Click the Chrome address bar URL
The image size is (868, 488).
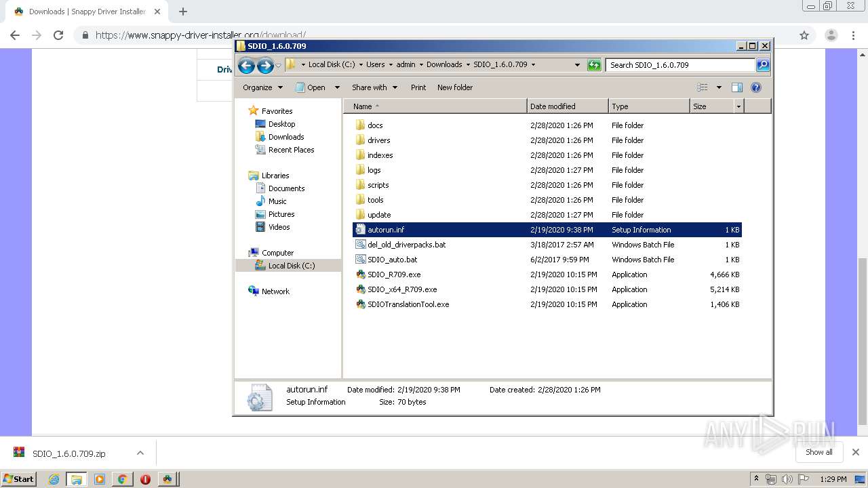coord(201,35)
